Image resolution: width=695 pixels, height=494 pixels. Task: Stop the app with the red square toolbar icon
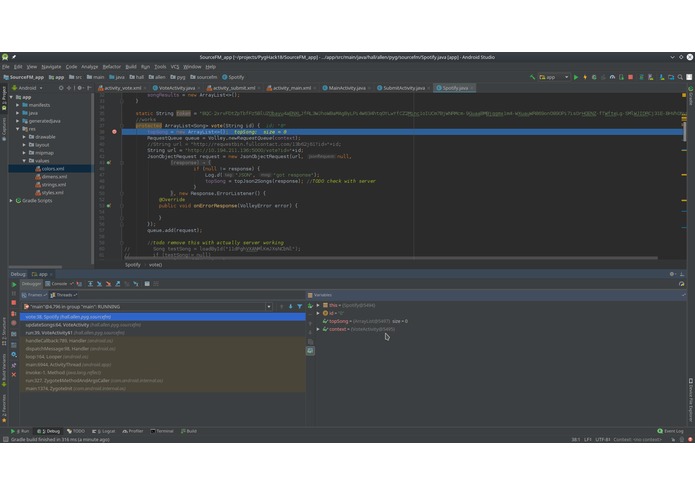point(630,77)
